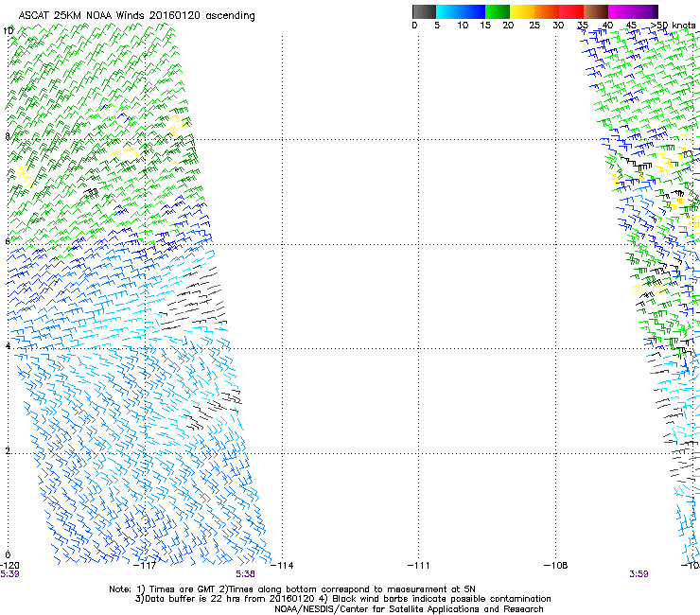Click the 'measurement at 5N' note
This screenshot has width=700, height=615.
point(431,589)
